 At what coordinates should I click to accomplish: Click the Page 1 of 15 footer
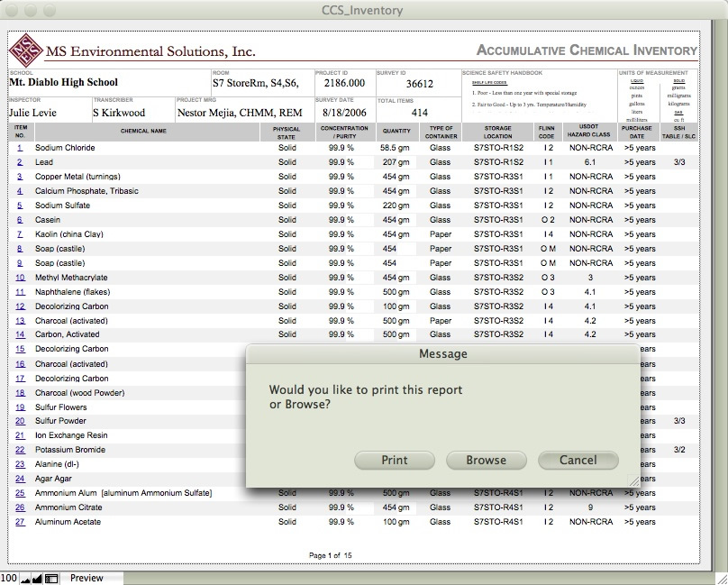[331, 555]
